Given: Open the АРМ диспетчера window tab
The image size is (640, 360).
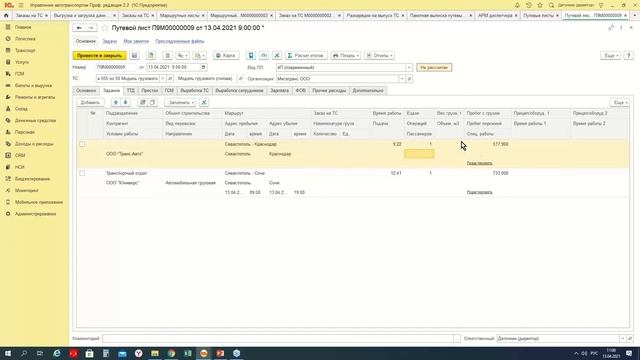Looking at the screenshot, I should point(495,16).
